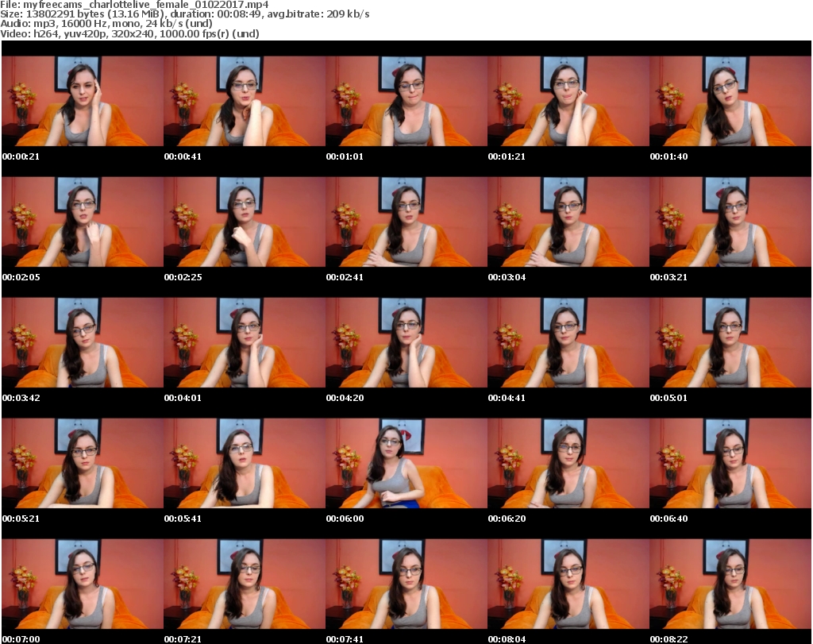Click the 00:08:22 timestamp label

tap(669, 639)
